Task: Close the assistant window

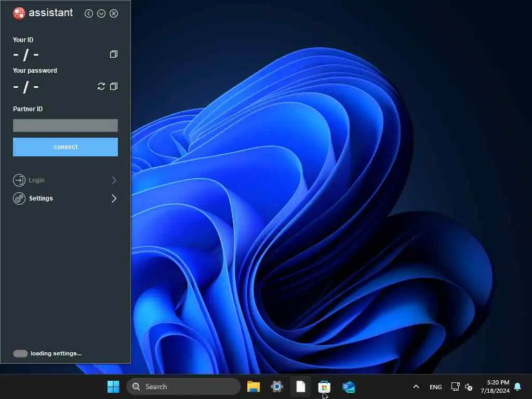Action: click(x=114, y=13)
